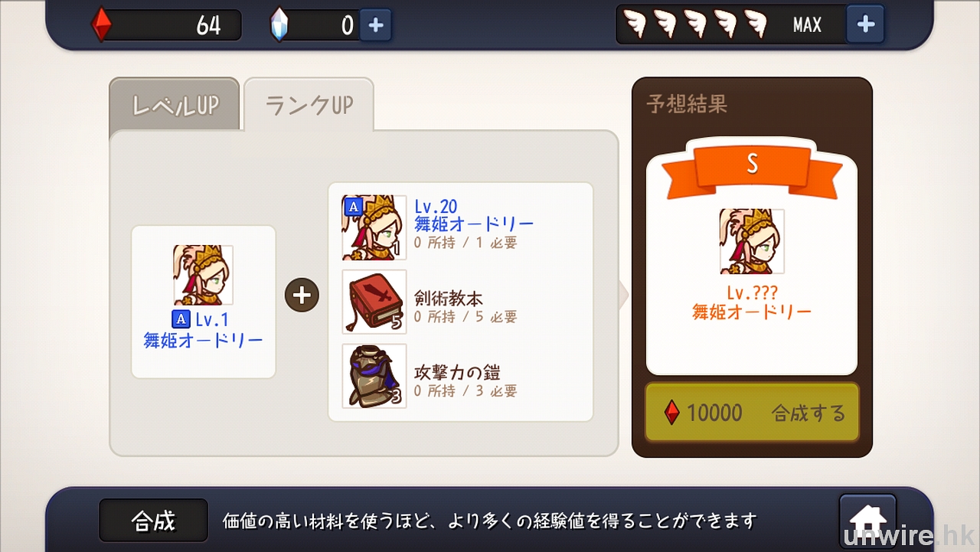The width and height of the screenshot is (980, 552).
Task: Select the 剣術教本 red book material
Action: point(374,302)
